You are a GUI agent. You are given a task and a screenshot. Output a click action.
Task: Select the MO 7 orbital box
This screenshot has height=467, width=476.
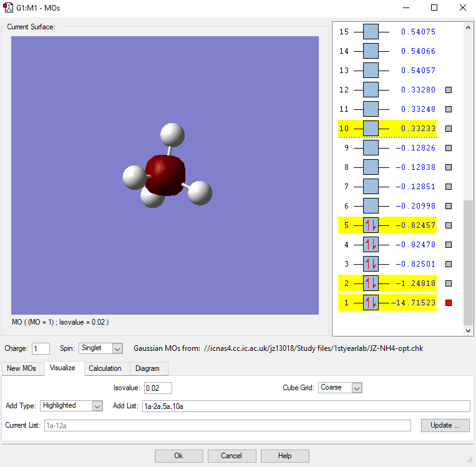pyautogui.click(x=371, y=187)
